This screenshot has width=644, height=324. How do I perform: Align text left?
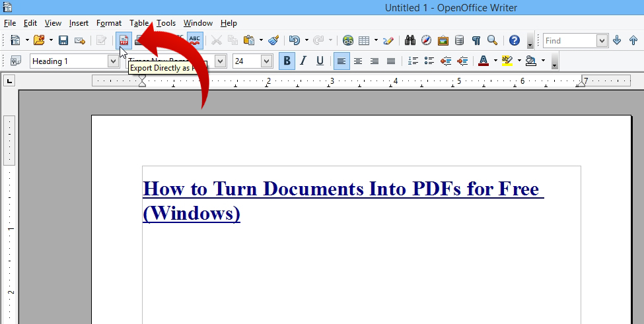point(341,61)
